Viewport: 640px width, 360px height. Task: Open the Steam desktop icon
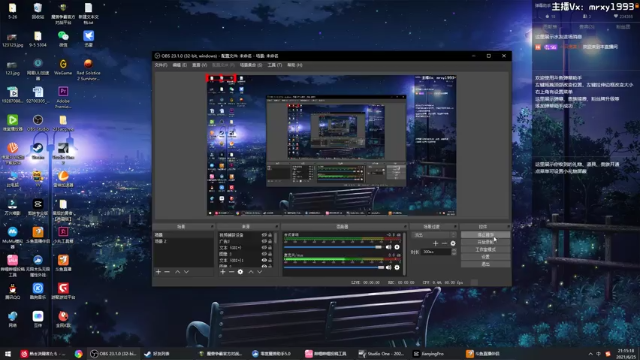(38, 151)
